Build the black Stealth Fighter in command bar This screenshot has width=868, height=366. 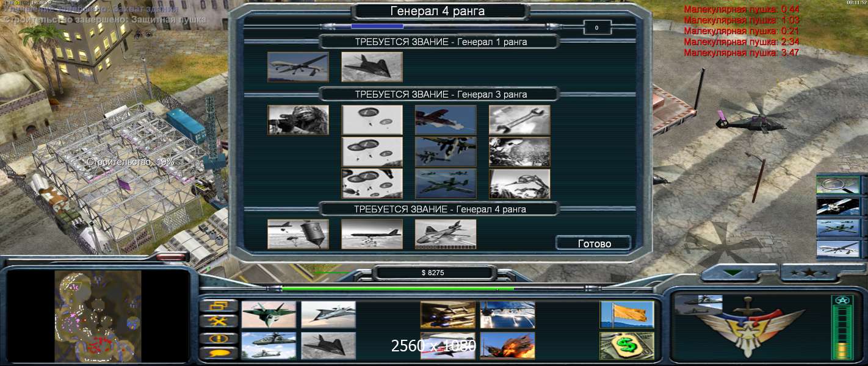pyautogui.click(x=328, y=345)
